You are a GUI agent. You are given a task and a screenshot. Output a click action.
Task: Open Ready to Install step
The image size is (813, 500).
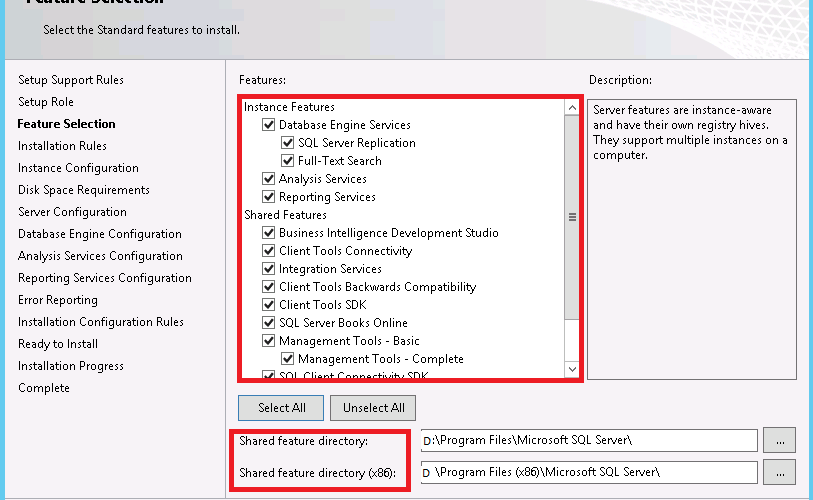(58, 344)
